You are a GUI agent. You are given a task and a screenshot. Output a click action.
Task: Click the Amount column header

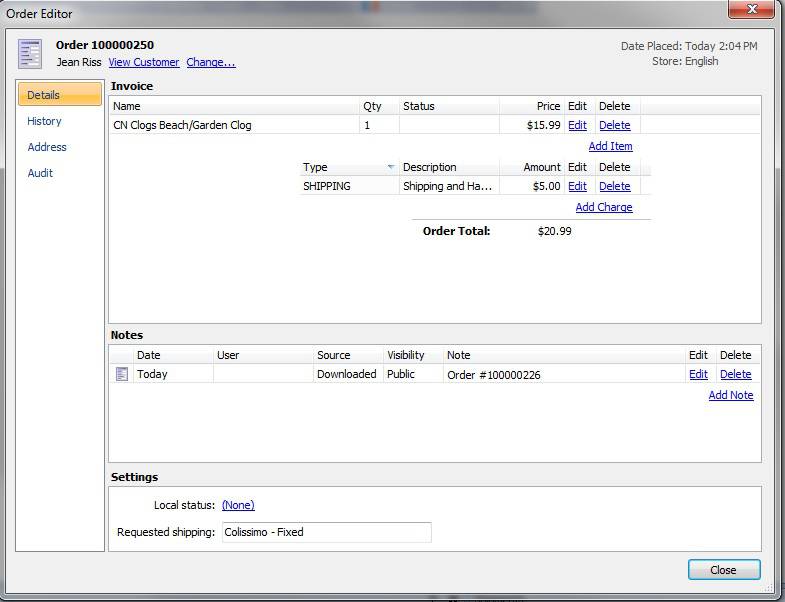pos(532,167)
